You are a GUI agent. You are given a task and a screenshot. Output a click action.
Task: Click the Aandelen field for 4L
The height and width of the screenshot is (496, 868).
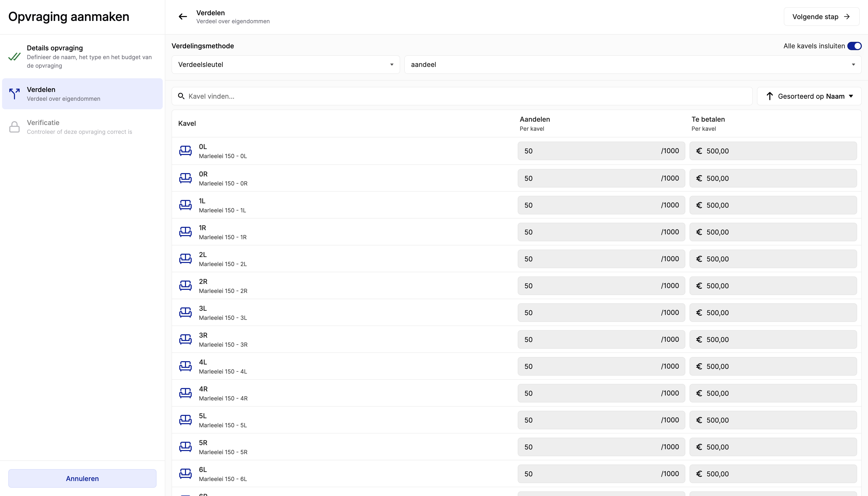[x=601, y=367]
